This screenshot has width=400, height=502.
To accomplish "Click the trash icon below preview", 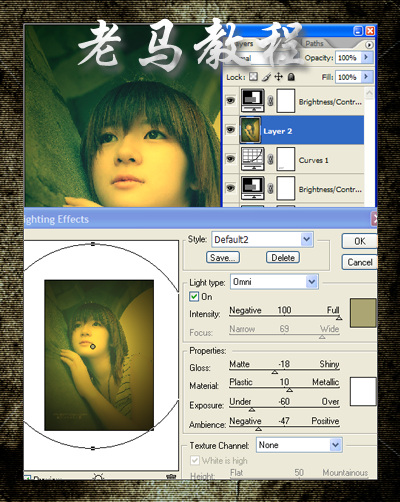I will 171,477.
